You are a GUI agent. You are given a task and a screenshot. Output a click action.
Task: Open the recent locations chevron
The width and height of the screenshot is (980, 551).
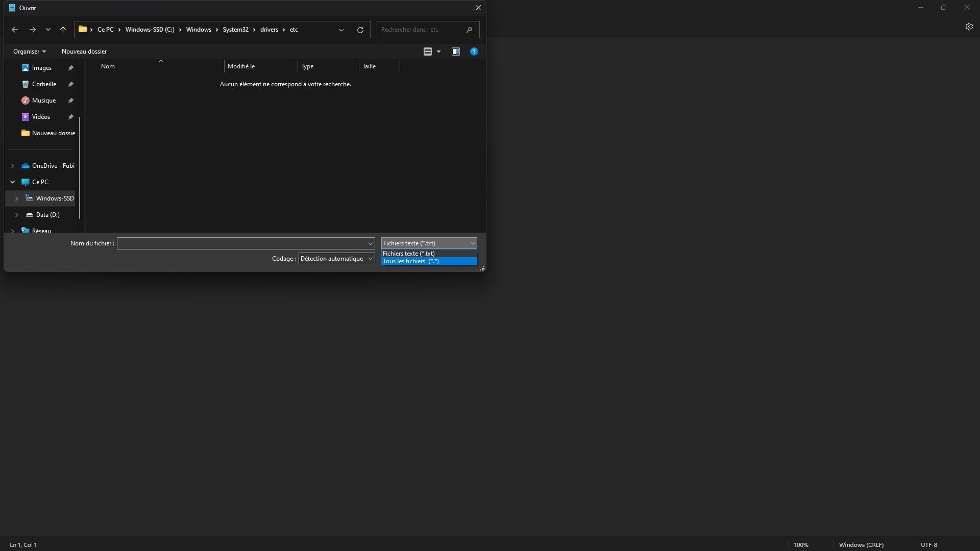(x=48, y=30)
